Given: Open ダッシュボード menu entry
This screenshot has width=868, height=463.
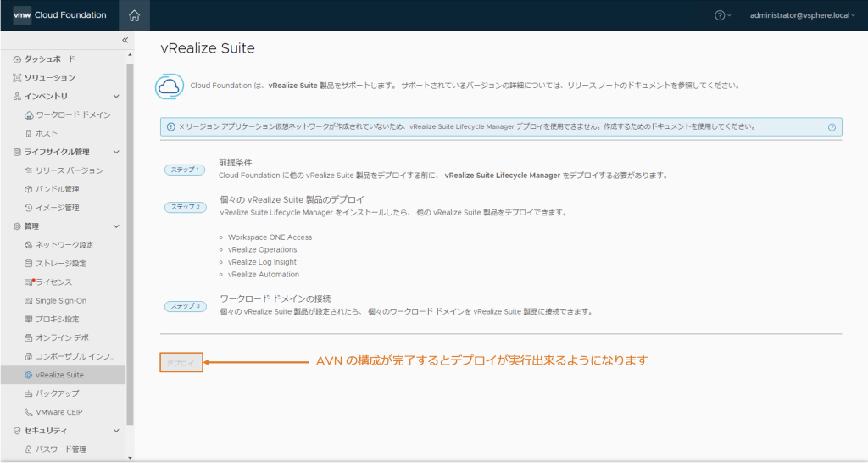Looking at the screenshot, I should click(49, 59).
